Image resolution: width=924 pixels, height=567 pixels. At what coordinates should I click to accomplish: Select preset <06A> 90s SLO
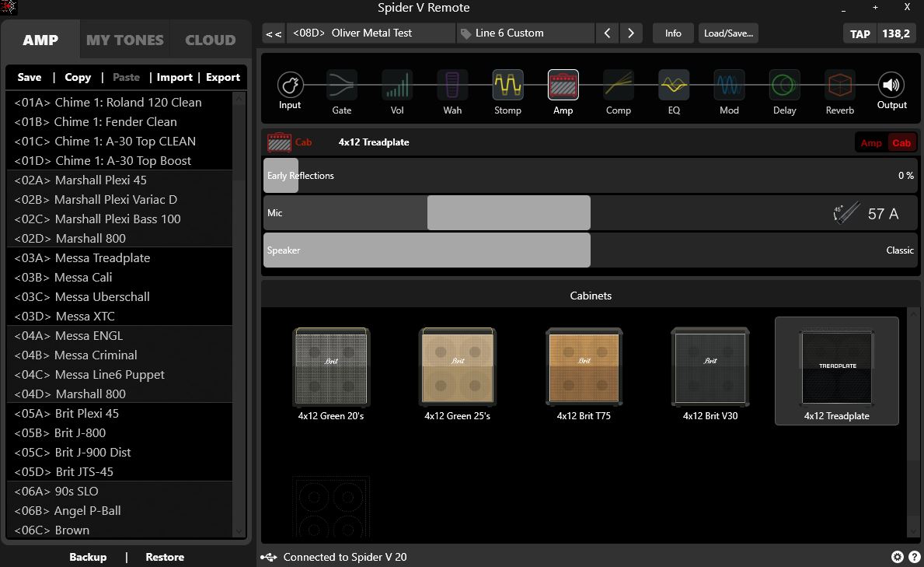(120, 491)
